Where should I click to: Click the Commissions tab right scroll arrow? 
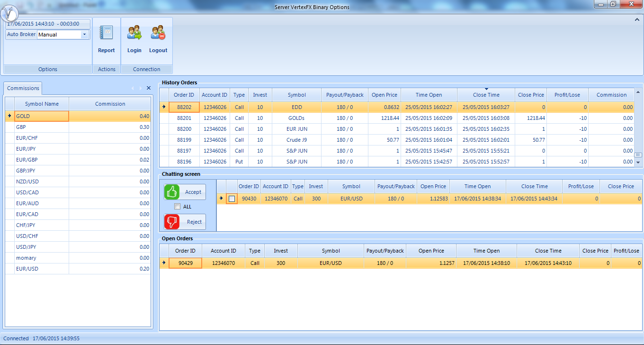[x=141, y=88]
